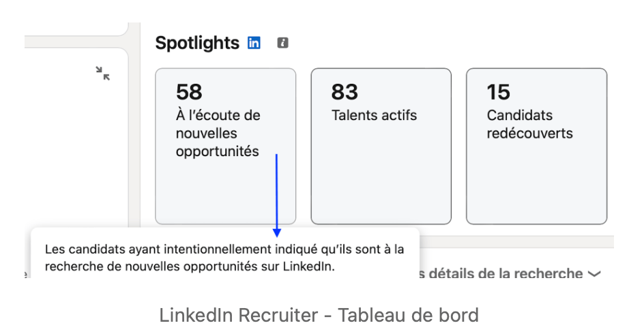This screenshot has height=334, width=644.
Task: Open the Spotlights info icon
Action: [x=282, y=43]
